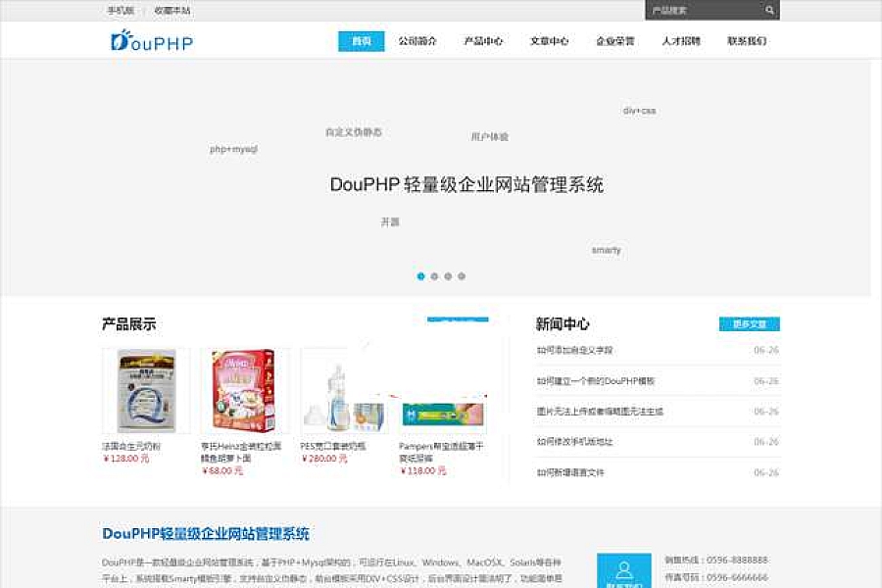Open the Pampers帮宝适 product title link
This screenshot has height=588, width=882.
pyautogui.click(x=441, y=453)
